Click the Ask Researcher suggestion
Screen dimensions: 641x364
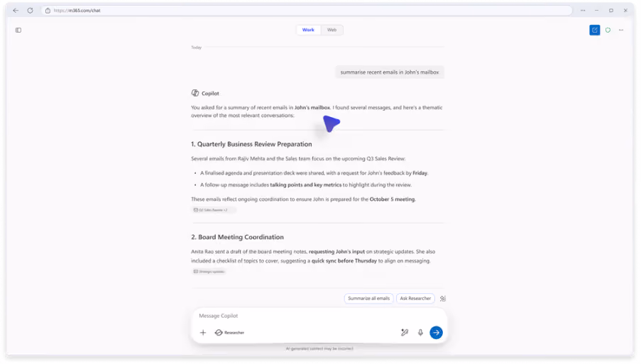(415, 299)
